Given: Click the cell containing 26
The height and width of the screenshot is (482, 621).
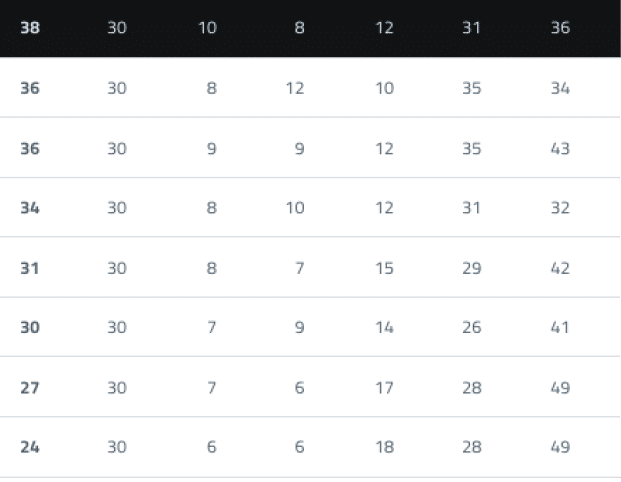Looking at the screenshot, I should tap(472, 328).
